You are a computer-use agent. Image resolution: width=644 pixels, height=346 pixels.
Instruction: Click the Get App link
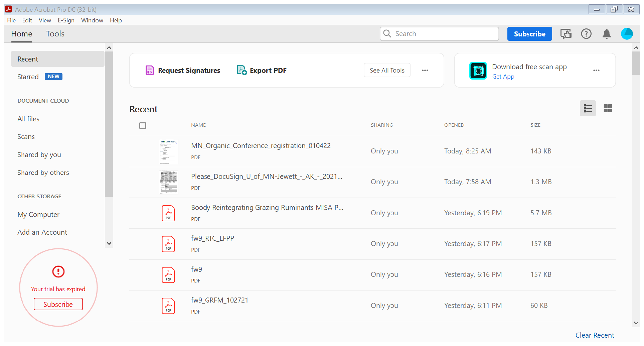click(503, 77)
